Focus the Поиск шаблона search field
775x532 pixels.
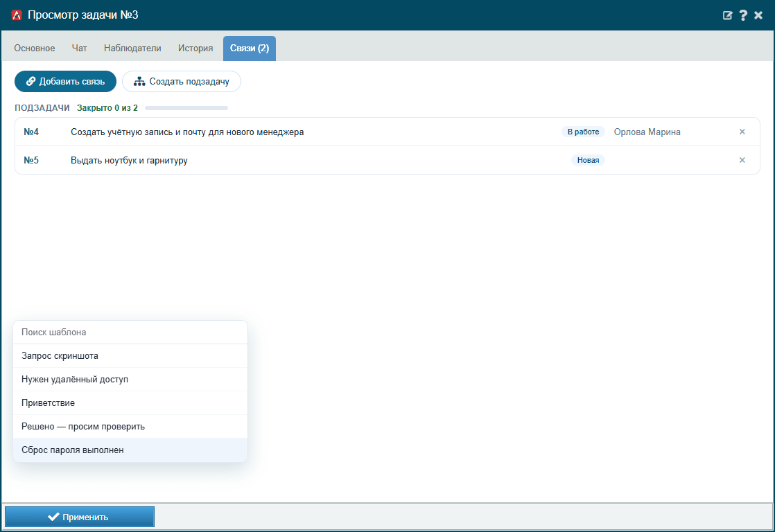coord(130,332)
